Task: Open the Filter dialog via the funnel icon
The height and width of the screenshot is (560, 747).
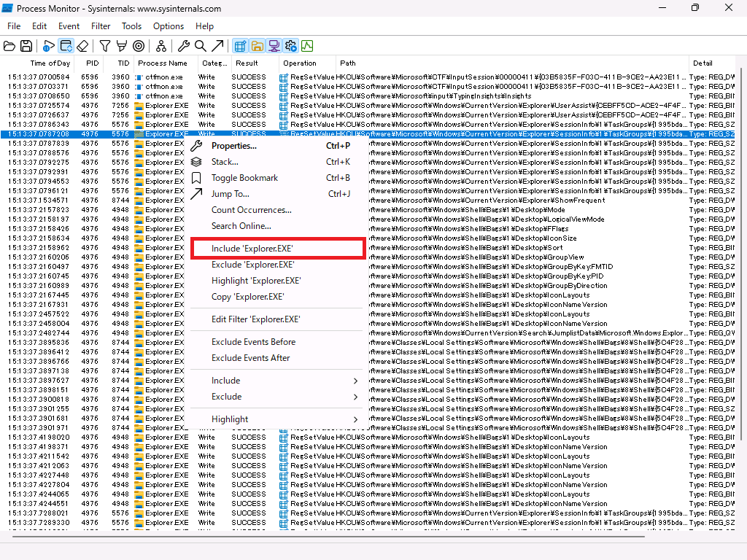Action: point(104,45)
